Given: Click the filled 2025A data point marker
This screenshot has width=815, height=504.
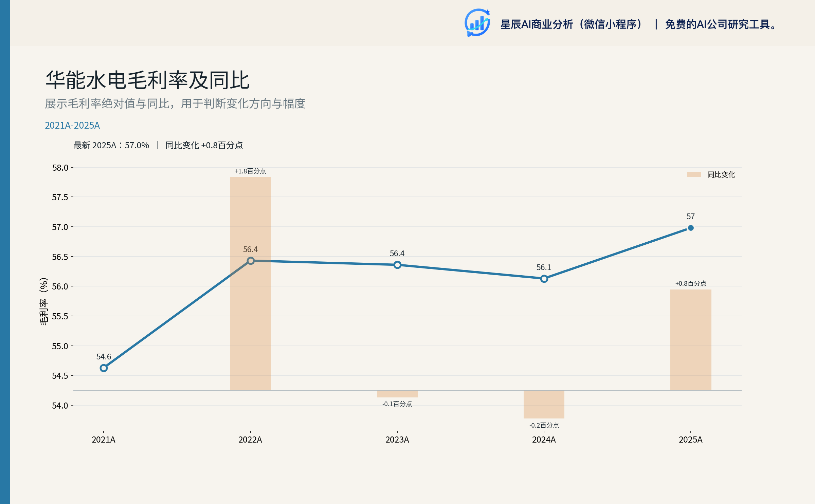Looking at the screenshot, I should [691, 228].
